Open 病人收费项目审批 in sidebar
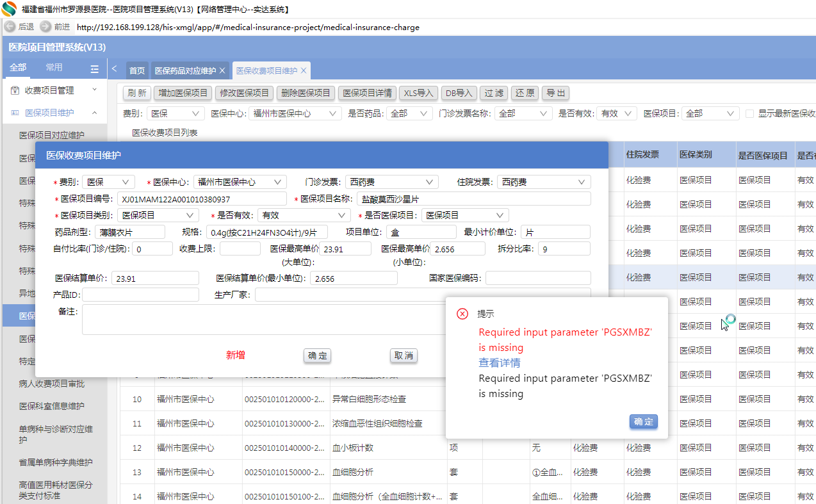 52,384
